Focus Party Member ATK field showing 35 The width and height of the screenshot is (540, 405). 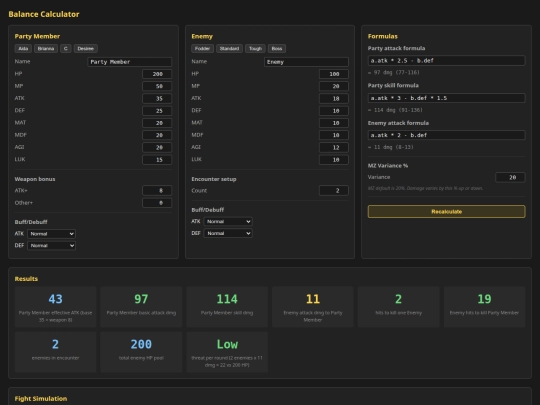[x=157, y=98]
